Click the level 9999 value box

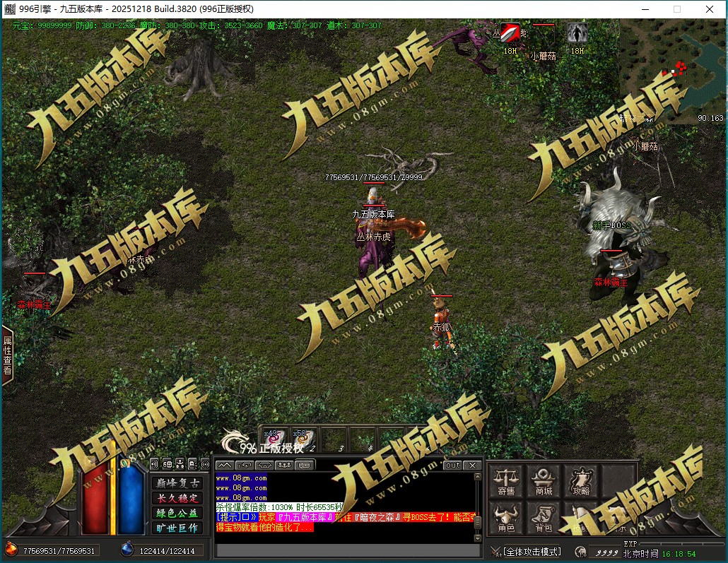pyautogui.click(x=606, y=553)
